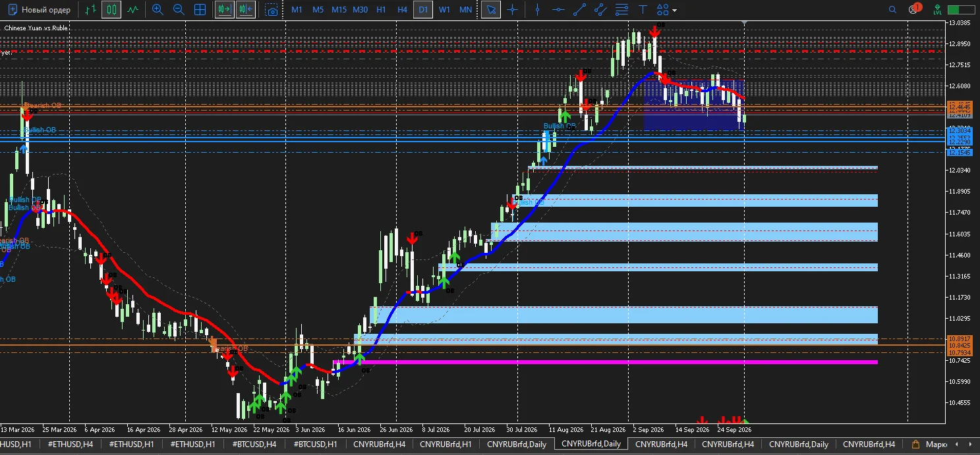Select the M1 timeframe
This screenshot has height=455, width=980.
click(x=297, y=10)
